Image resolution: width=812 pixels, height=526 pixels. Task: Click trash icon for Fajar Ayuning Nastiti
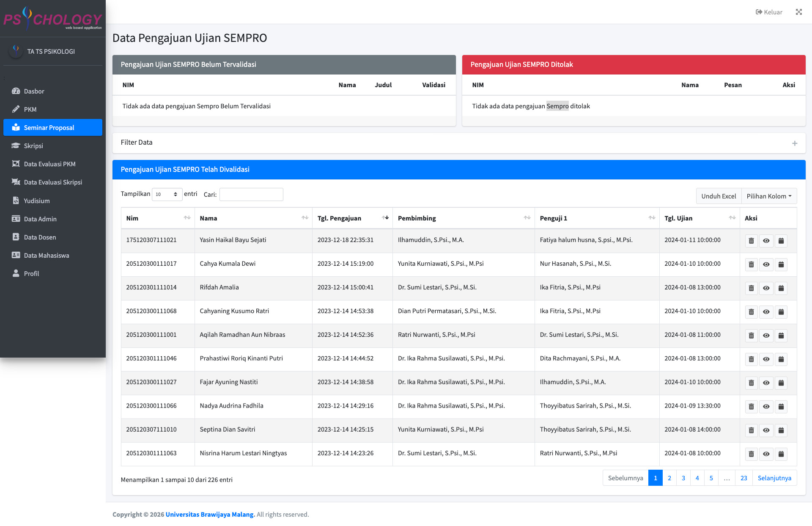coord(751,383)
